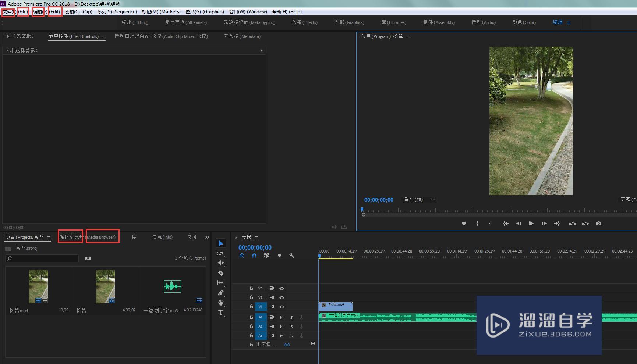Toggle V3 track lock
The image size is (637, 364).
pos(251,288)
